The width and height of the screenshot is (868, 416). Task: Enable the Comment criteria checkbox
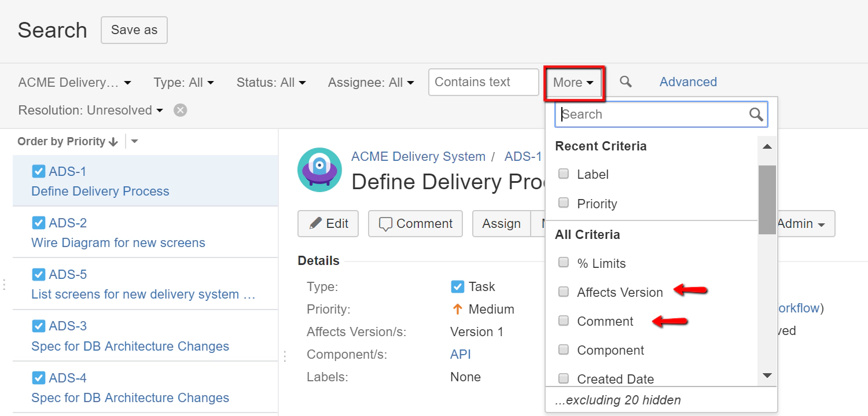[x=564, y=321]
